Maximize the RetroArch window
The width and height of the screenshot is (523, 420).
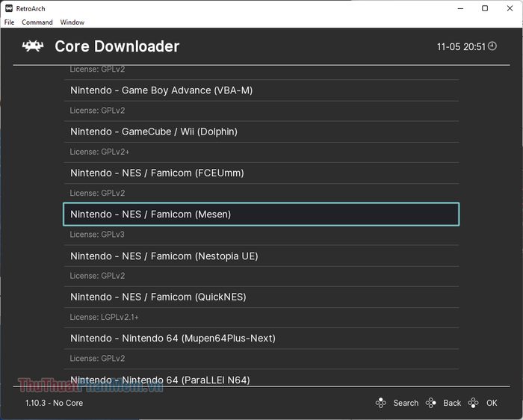point(485,8)
